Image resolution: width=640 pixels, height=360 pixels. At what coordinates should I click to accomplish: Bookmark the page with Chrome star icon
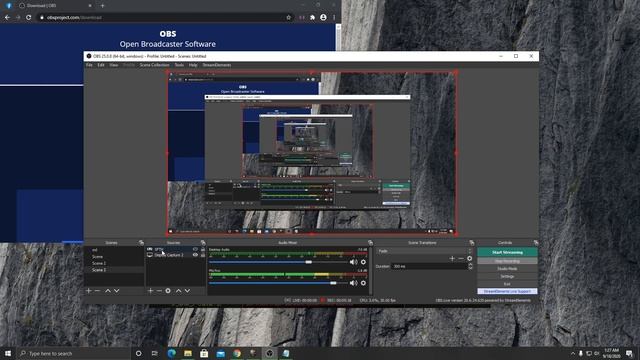(x=289, y=18)
